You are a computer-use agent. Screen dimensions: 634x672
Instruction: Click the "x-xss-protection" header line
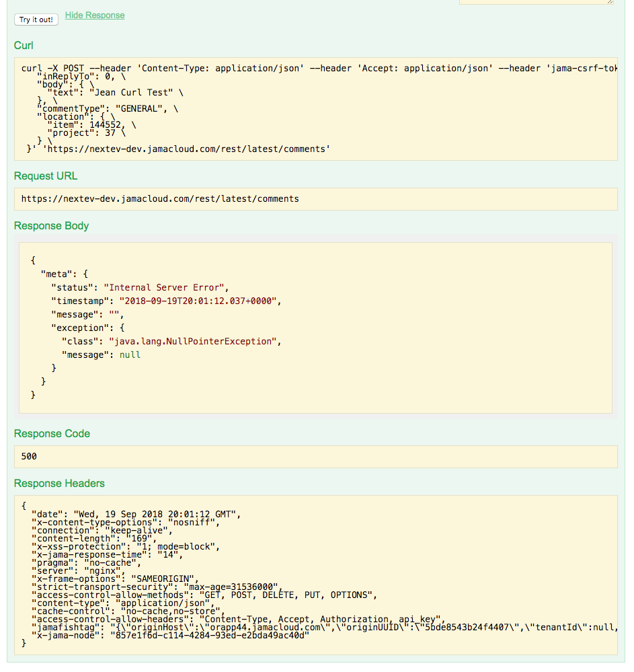click(x=126, y=547)
